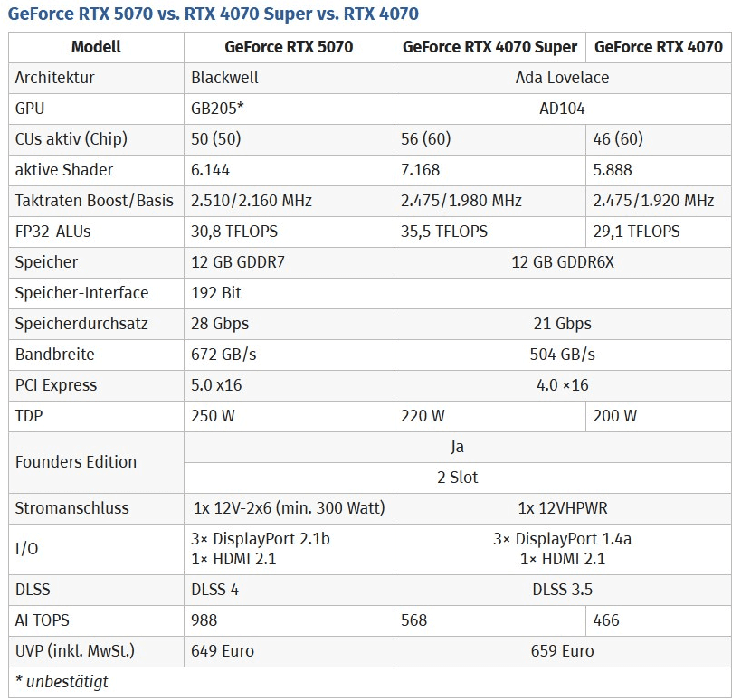Click the 30,8 TFLOPS value
741x700 pixels.
(234, 231)
